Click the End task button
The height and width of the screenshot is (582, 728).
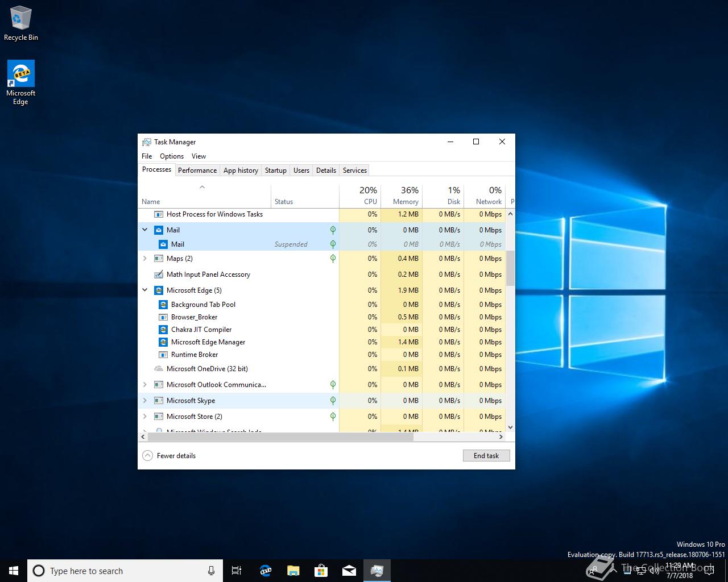[x=486, y=456]
